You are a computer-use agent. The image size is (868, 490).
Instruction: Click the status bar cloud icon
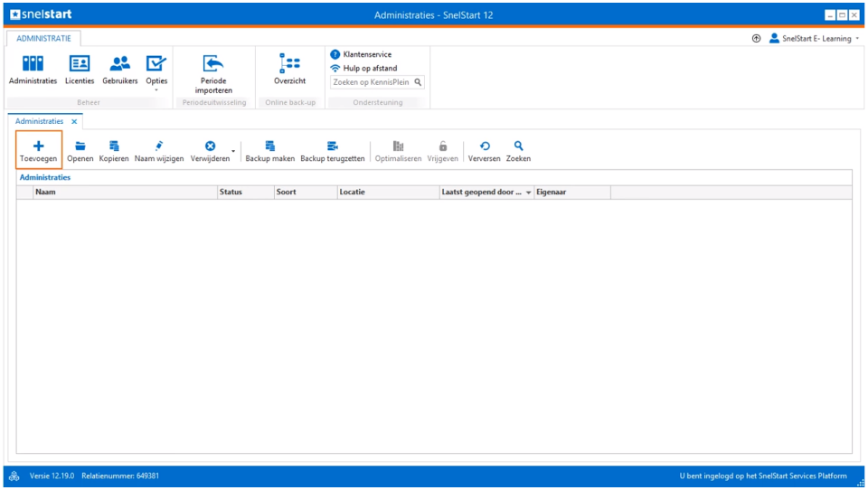tap(14, 476)
